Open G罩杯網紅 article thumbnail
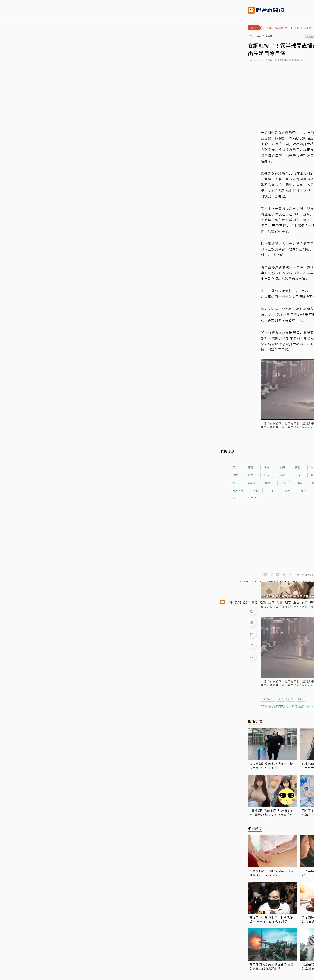The height and width of the screenshot is (980, 314). (272, 791)
